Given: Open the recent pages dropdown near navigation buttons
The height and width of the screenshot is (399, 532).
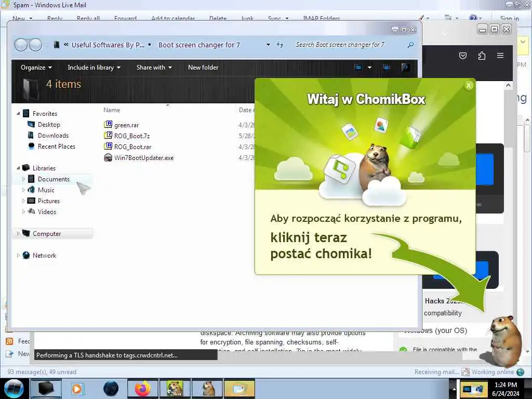Looking at the screenshot, I should [46, 45].
